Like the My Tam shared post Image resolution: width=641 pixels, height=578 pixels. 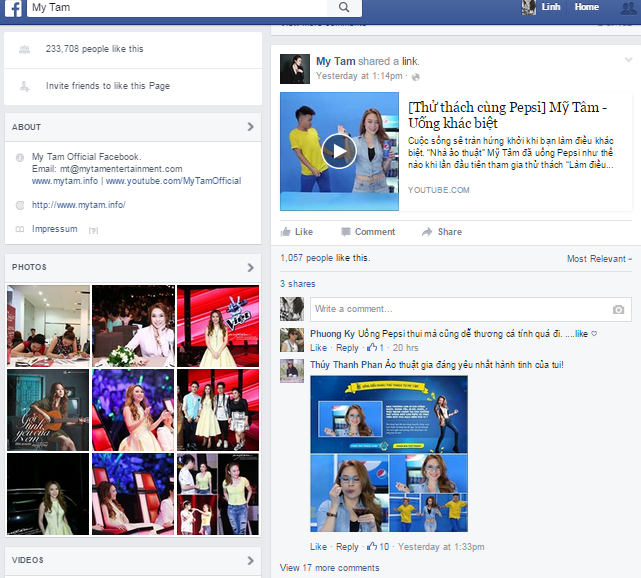297,232
